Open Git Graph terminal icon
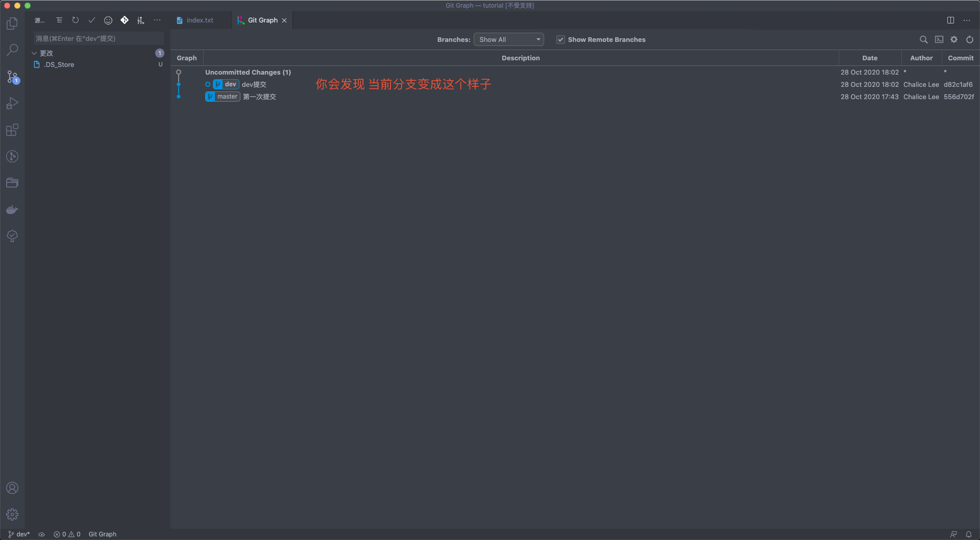The width and height of the screenshot is (980, 540). [x=939, y=40]
